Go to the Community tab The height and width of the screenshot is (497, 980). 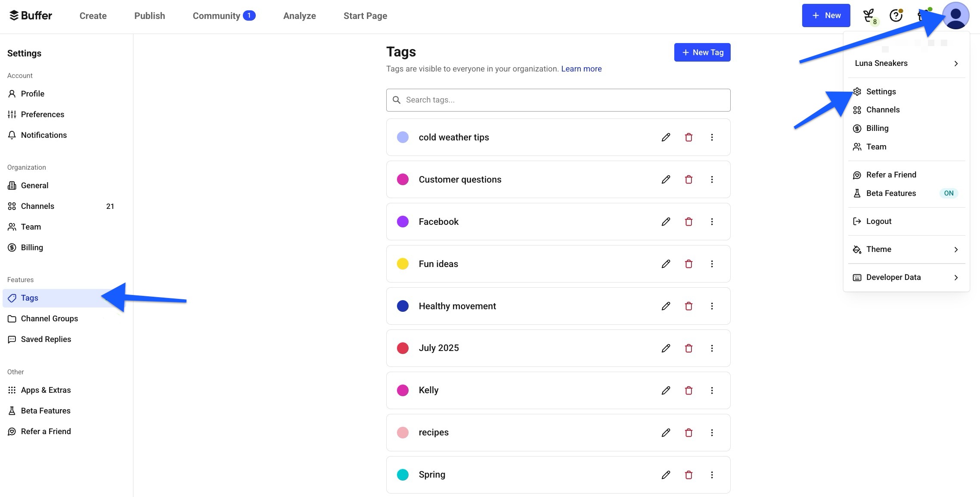pos(224,16)
